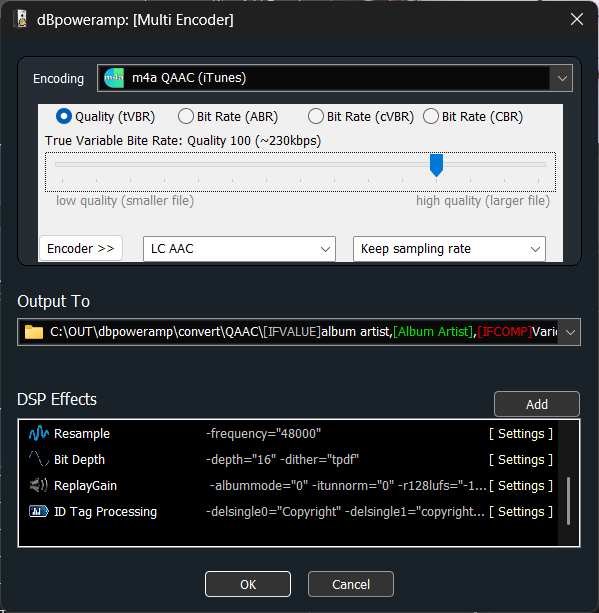Select Bit Rate (ABR) option
This screenshot has width=599, height=613.
(186, 117)
